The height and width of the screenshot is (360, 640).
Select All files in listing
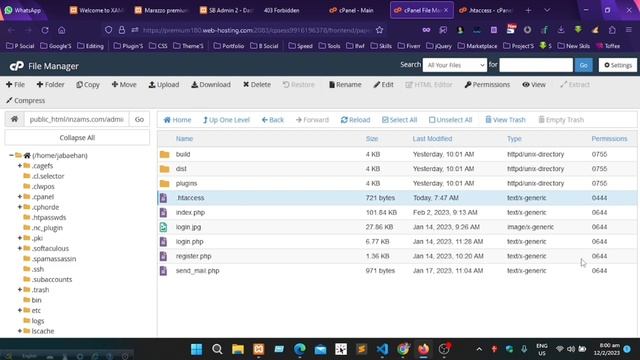tap(400, 120)
